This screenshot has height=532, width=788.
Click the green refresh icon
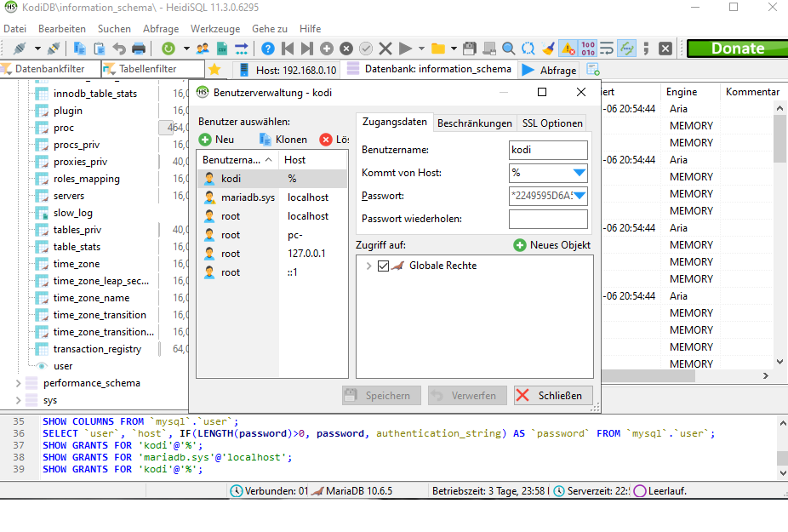pyautogui.click(x=168, y=49)
